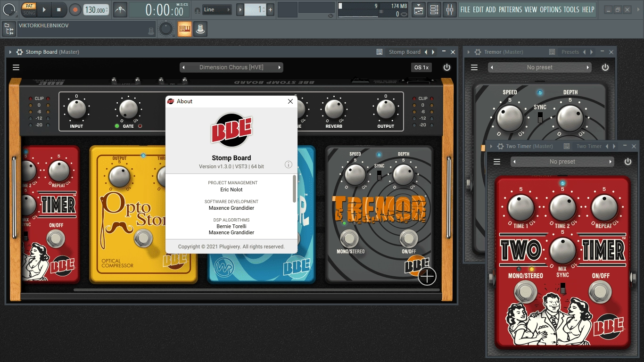Open the ADD menu
The image size is (644, 362).
click(x=491, y=9)
